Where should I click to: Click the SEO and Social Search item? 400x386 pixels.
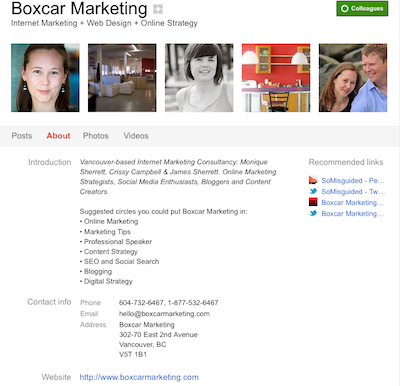coord(119,261)
